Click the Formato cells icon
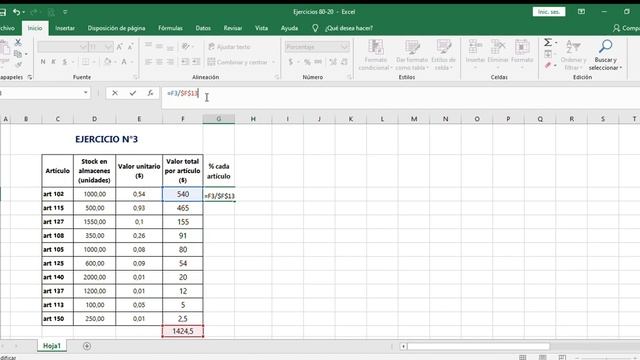This screenshot has height=360, width=640. coord(522,47)
